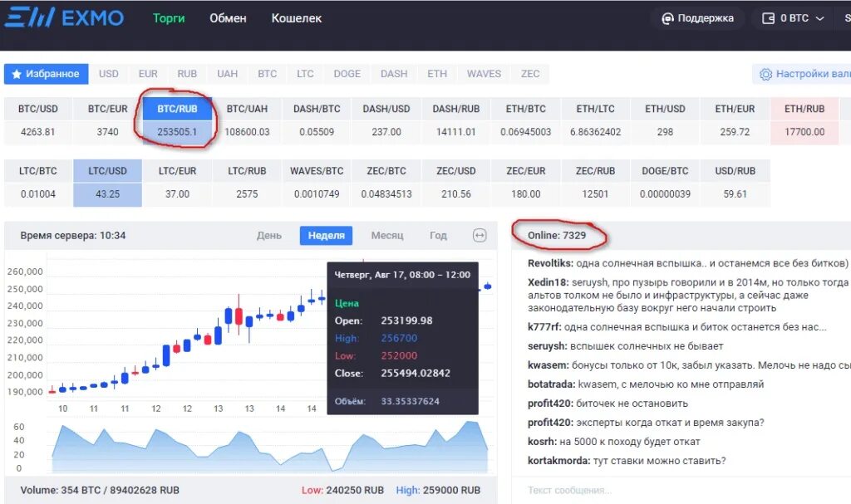Screen dimensions: 851x504
Task: Open Настройки currency settings button
Action: [x=802, y=74]
